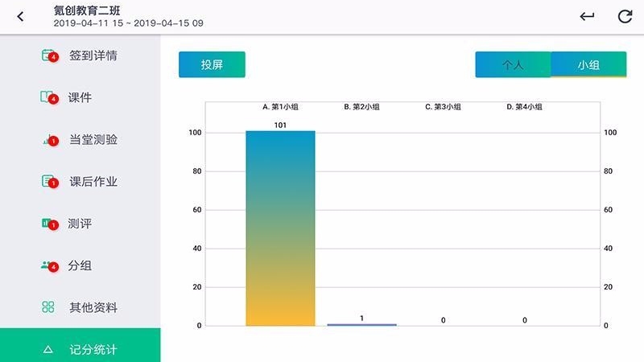
Task: Click the courseware icon in sidebar
Action: [x=47, y=97]
